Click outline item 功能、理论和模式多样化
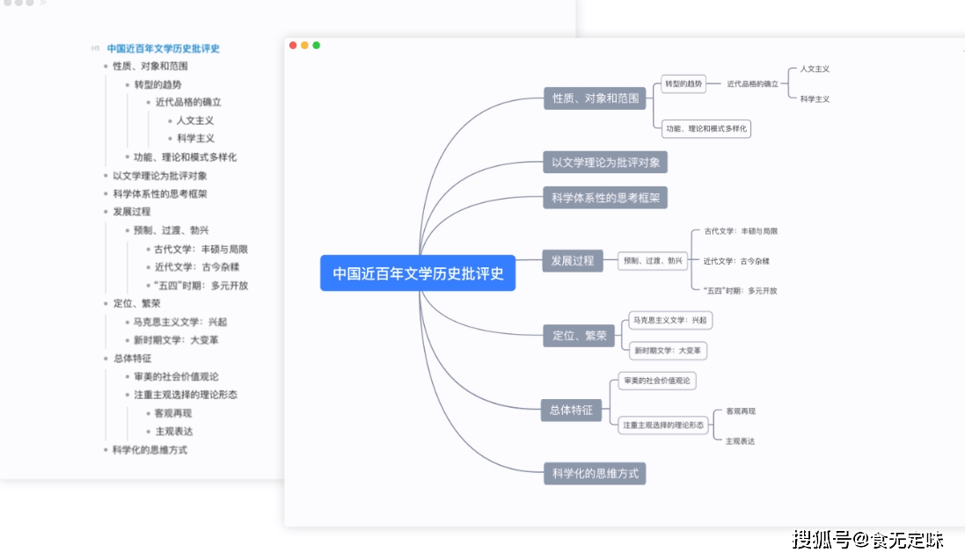This screenshot has height=560, width=965. coord(186,157)
